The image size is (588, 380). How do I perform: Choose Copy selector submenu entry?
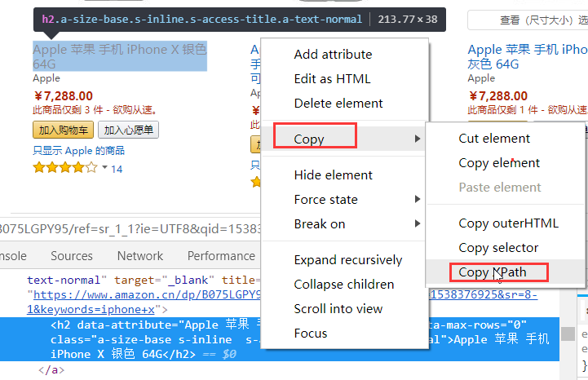pos(498,248)
